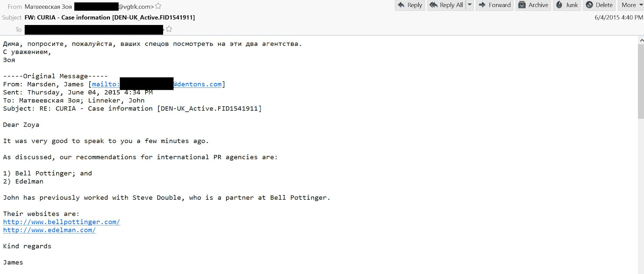
Task: Click the message body scrollbar thumb
Action: click(641, 81)
